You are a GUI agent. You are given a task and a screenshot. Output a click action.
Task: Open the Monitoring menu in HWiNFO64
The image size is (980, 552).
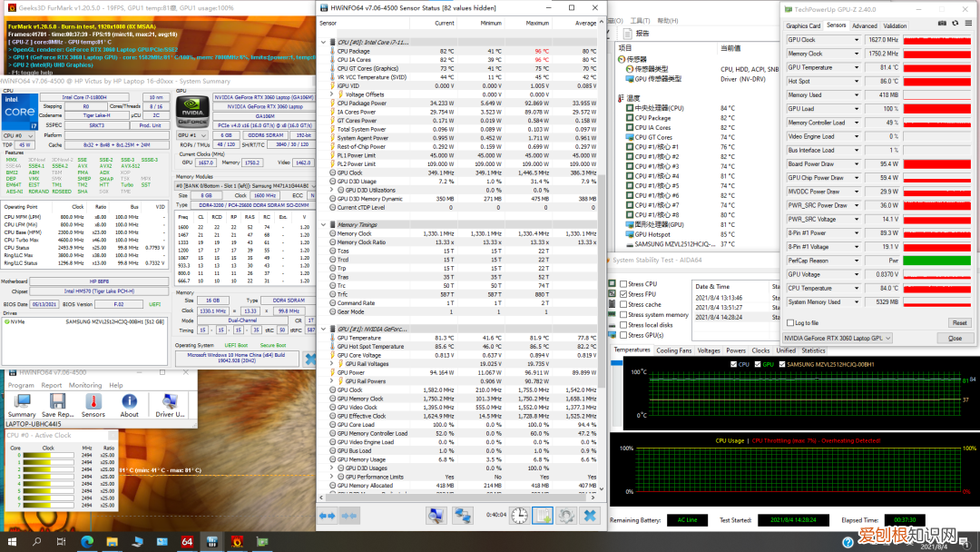pos(85,385)
